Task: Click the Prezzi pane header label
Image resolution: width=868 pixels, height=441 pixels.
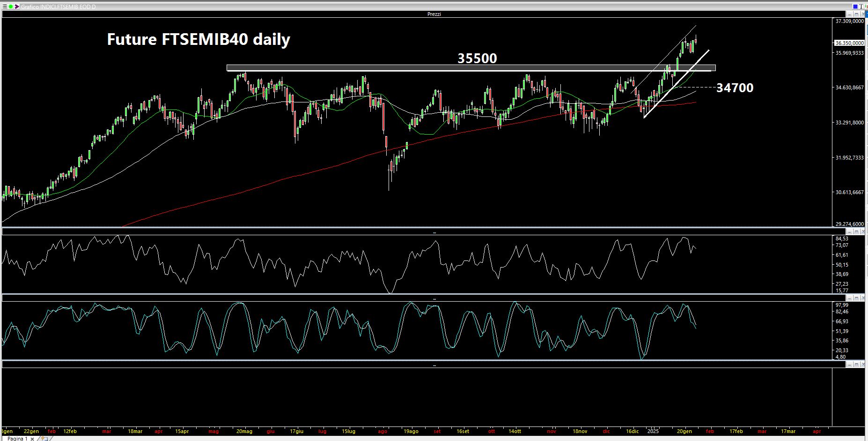Action: tap(434, 14)
